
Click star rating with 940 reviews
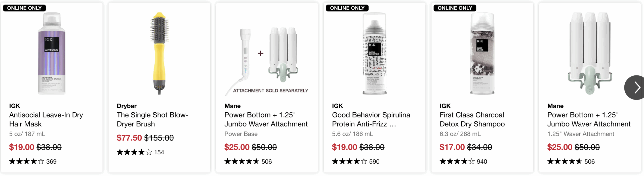463,161
